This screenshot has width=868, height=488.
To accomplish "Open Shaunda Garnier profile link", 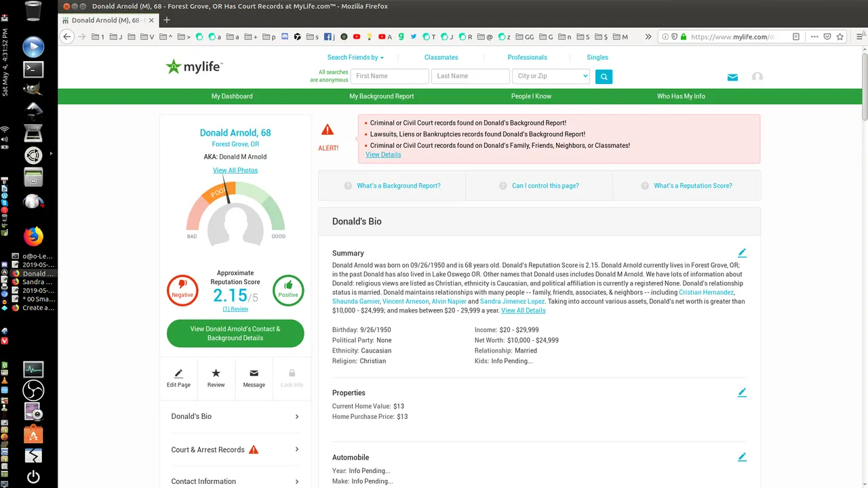I will click(356, 301).
